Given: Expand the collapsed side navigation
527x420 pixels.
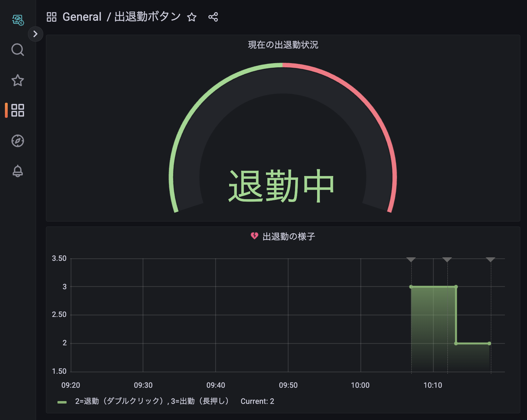Looking at the screenshot, I should (x=35, y=34).
